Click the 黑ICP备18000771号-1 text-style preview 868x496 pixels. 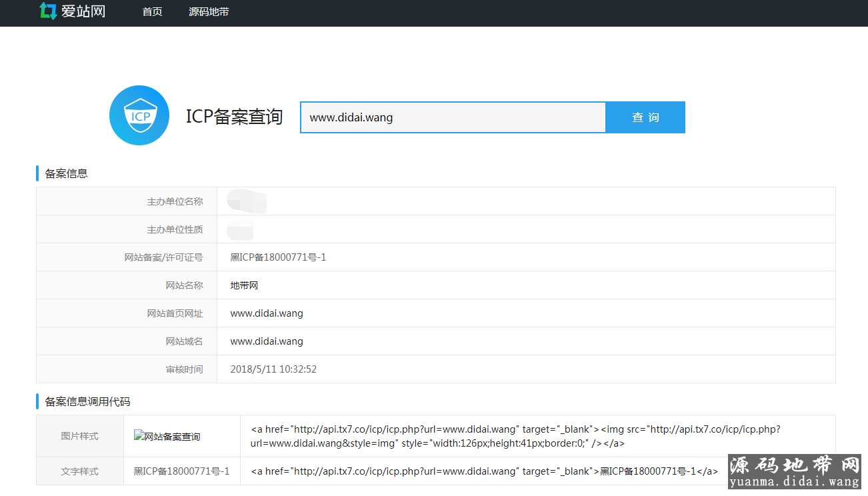coord(181,471)
